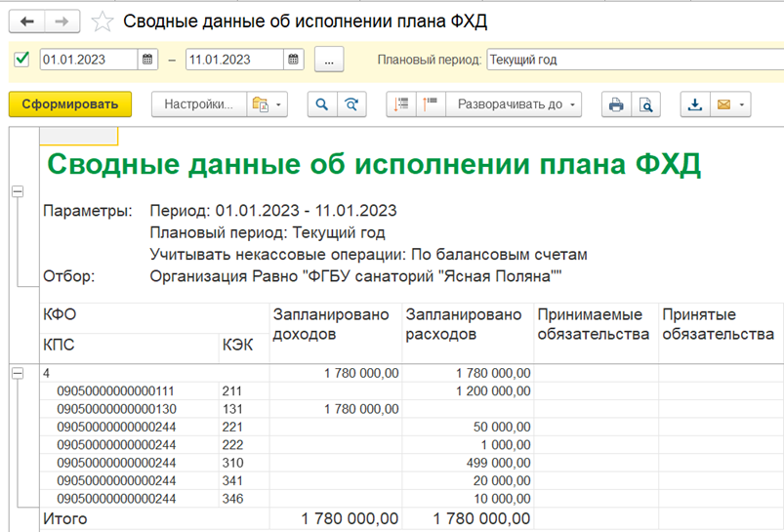Select KEK cell 341

244,481
